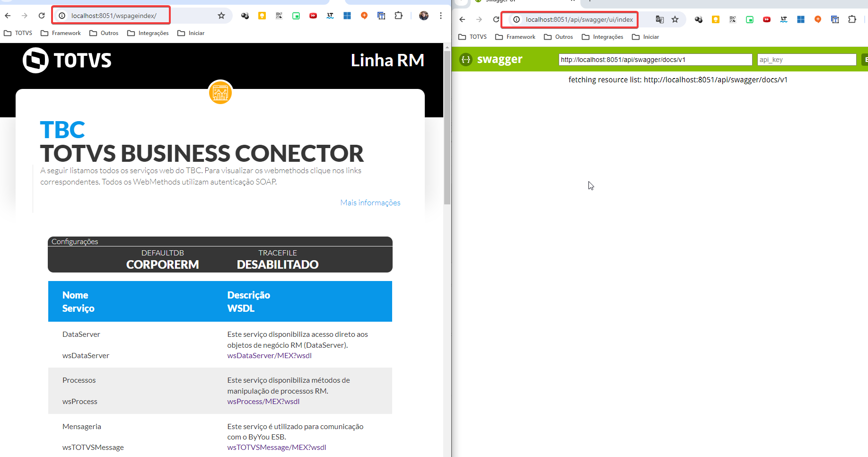The image size is (868, 457).
Task: Open green picture-in-picture extension in left window
Action: [x=296, y=16]
